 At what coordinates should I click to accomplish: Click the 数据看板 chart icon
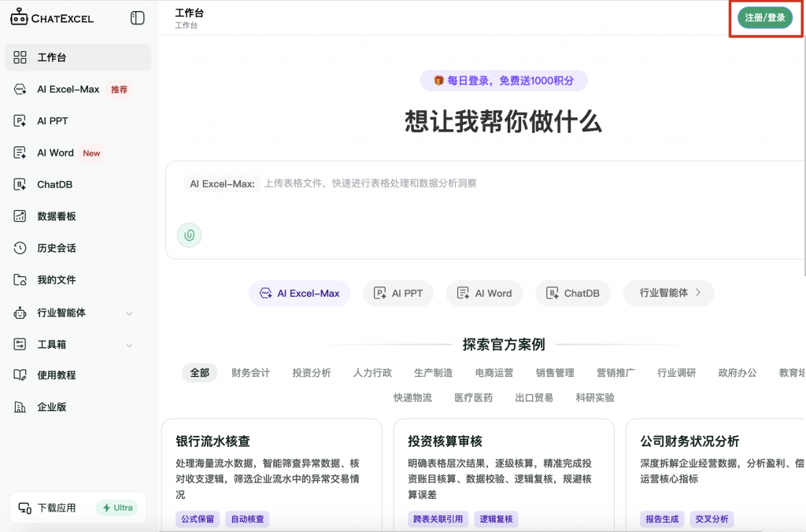pyautogui.click(x=20, y=216)
